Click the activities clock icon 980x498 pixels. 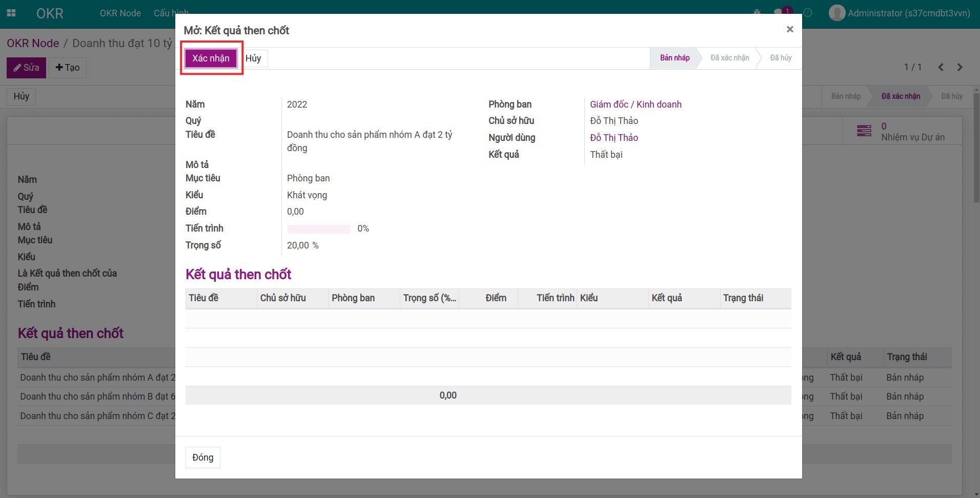pos(808,13)
